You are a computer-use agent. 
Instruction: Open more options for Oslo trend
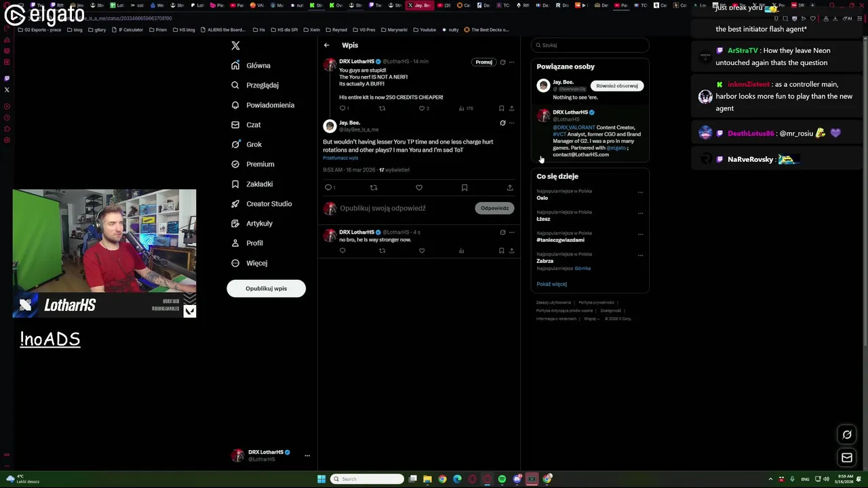click(640, 192)
